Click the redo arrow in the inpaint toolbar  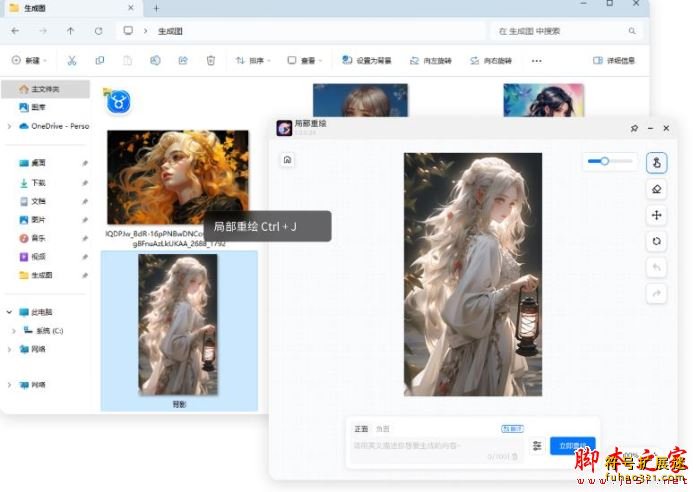(x=656, y=293)
